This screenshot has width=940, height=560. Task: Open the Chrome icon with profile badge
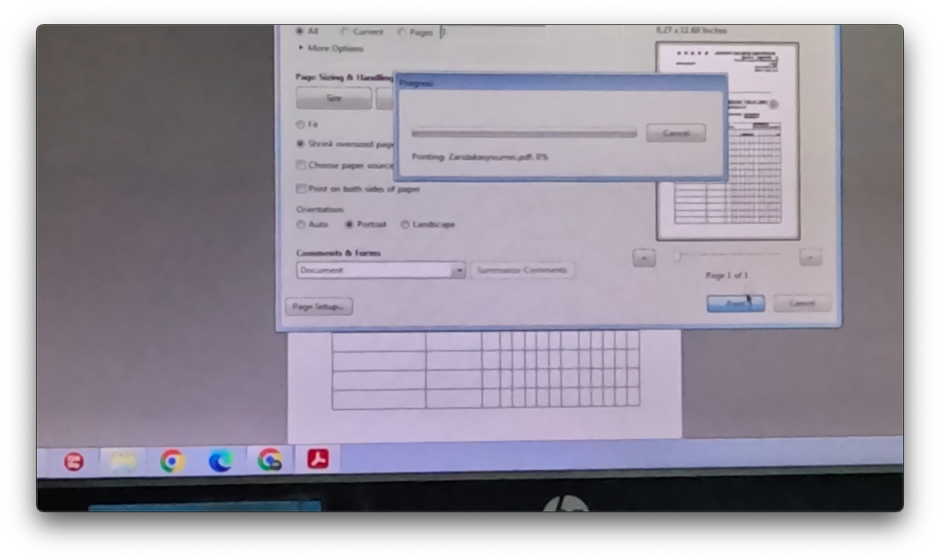[269, 460]
